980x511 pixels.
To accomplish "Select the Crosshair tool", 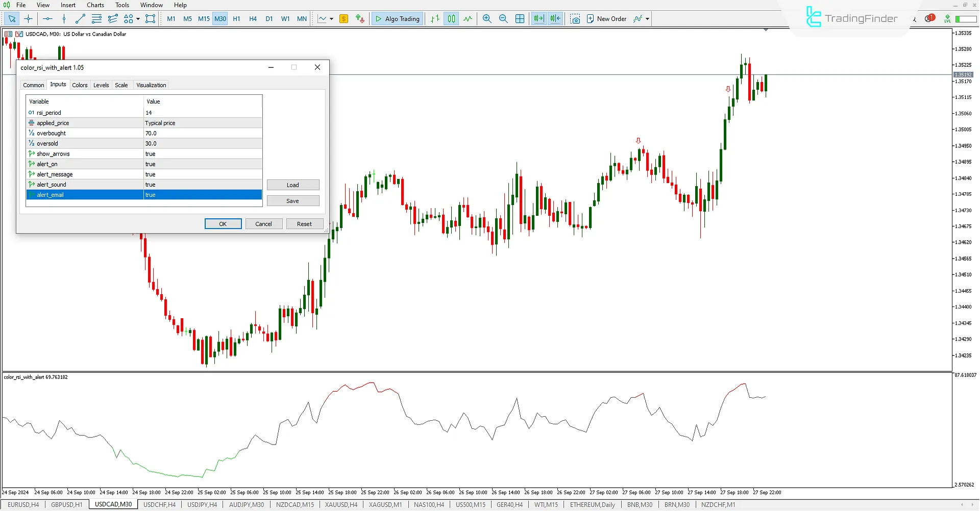I will tap(28, 18).
